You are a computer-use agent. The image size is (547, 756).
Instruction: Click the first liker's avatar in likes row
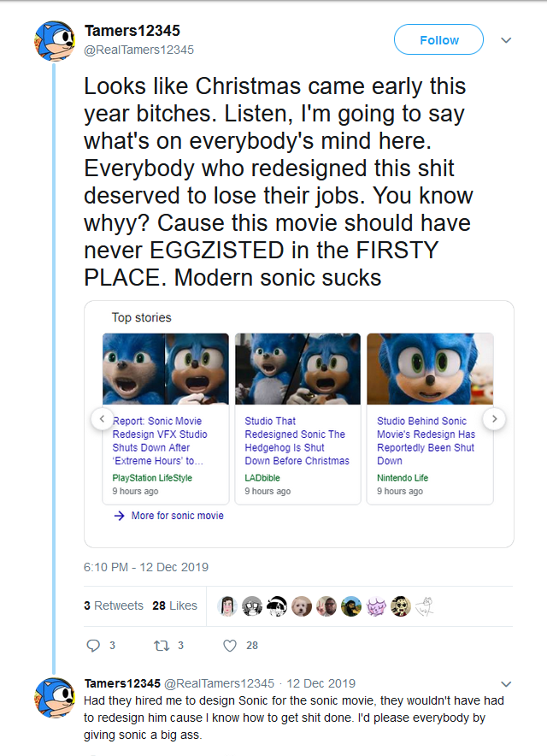coord(227,605)
